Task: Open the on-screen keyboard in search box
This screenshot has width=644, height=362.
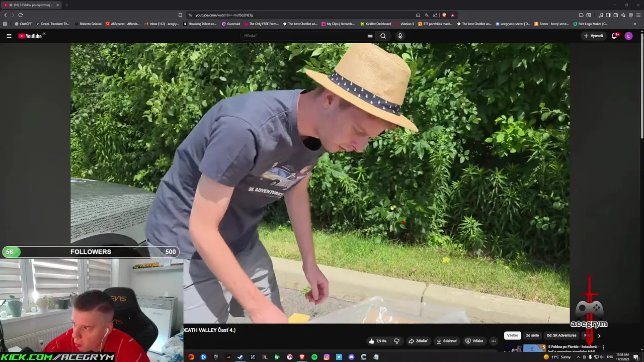Action: tap(370, 36)
